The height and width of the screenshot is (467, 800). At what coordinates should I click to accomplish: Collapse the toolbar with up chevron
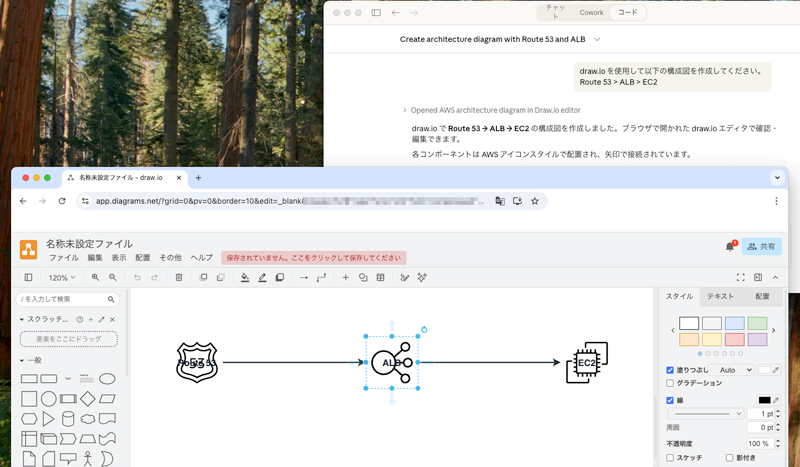coord(776,277)
